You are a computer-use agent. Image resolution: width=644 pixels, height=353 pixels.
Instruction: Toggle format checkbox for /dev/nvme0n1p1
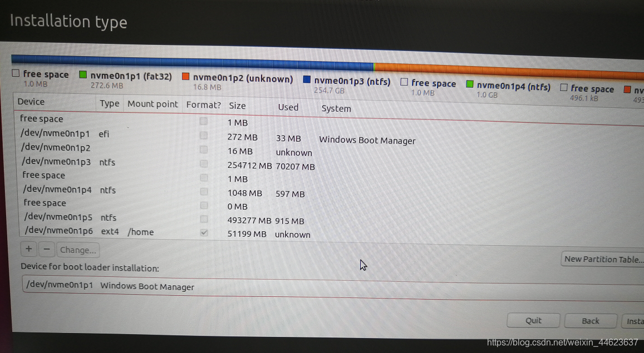click(x=203, y=135)
